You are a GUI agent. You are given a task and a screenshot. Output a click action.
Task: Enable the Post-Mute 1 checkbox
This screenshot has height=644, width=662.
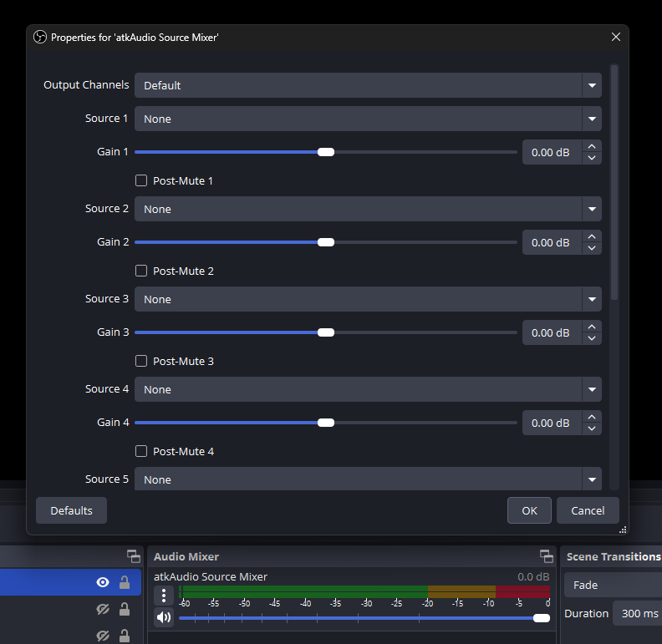[141, 180]
